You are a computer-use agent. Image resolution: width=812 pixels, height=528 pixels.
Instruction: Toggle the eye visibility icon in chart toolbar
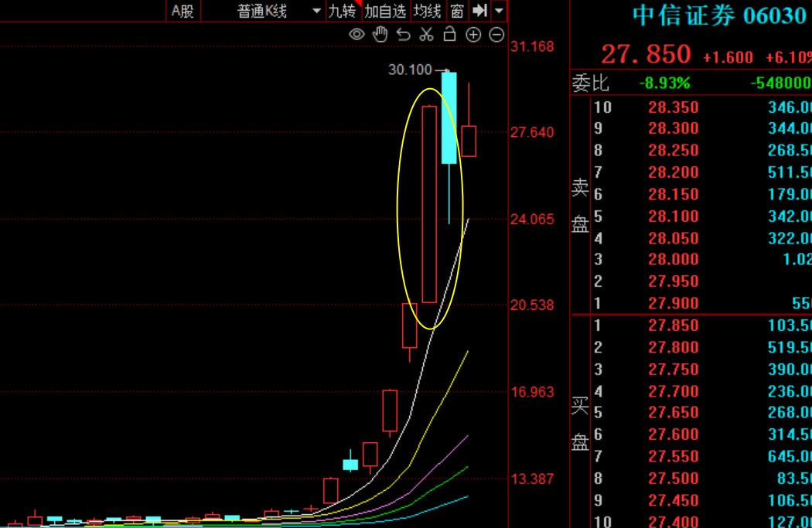[357, 34]
